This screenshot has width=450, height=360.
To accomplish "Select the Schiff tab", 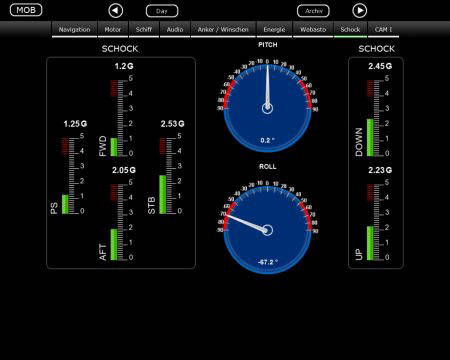I will [144, 29].
